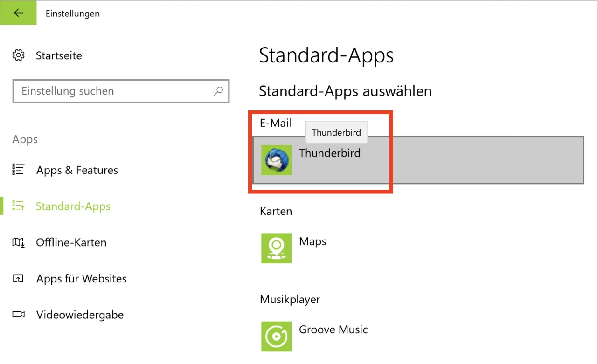Open Apps & Features settings page
Screen dimensions: 597x364
(x=77, y=170)
